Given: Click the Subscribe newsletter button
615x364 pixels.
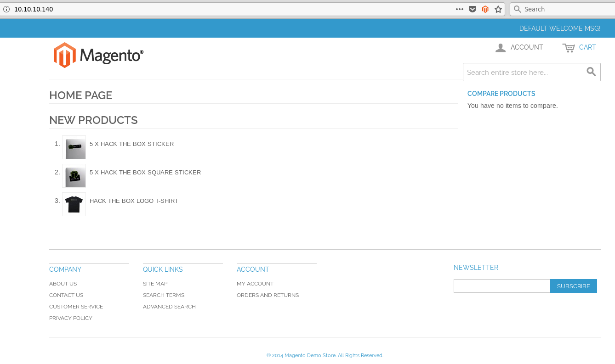Looking at the screenshot, I should [x=573, y=286].
